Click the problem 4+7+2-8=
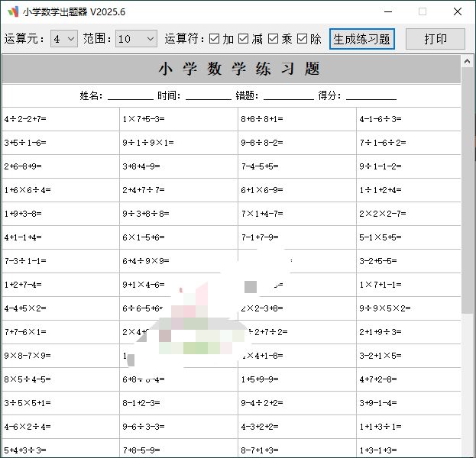Image resolution: width=476 pixels, height=458 pixels. (378, 379)
